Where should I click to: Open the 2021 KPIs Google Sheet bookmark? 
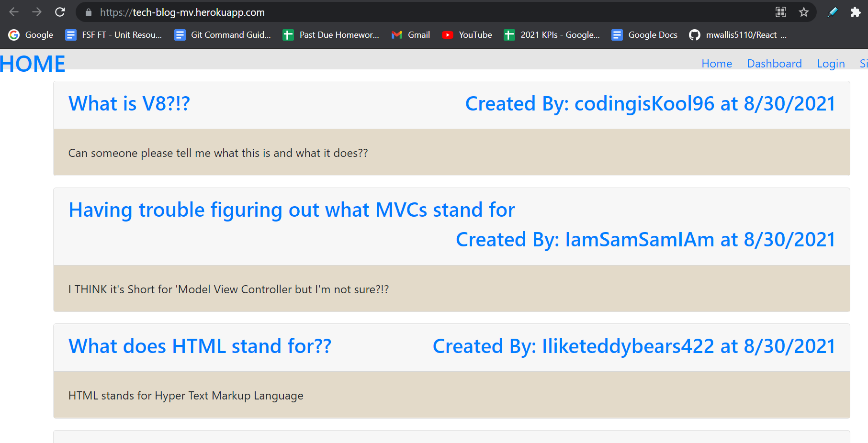(552, 34)
